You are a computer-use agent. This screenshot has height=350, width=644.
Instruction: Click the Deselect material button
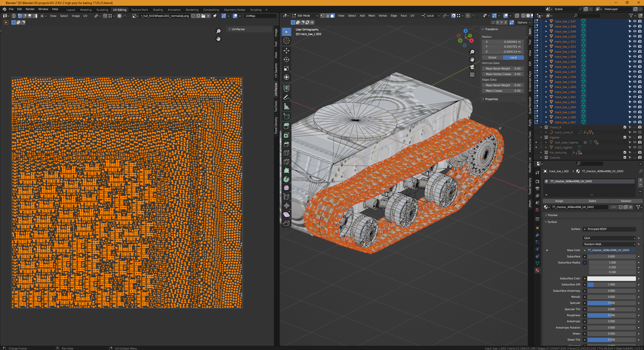626,201
